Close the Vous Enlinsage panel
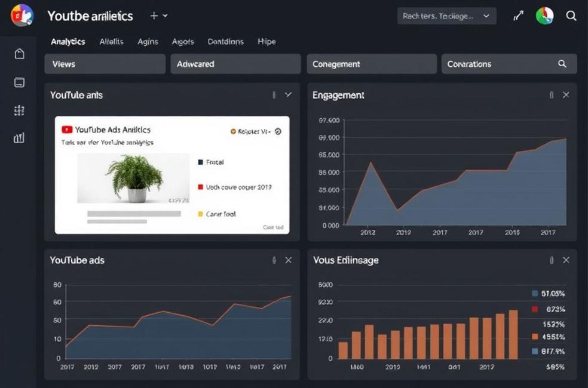Image resolution: width=588 pixels, height=388 pixels. [566, 260]
